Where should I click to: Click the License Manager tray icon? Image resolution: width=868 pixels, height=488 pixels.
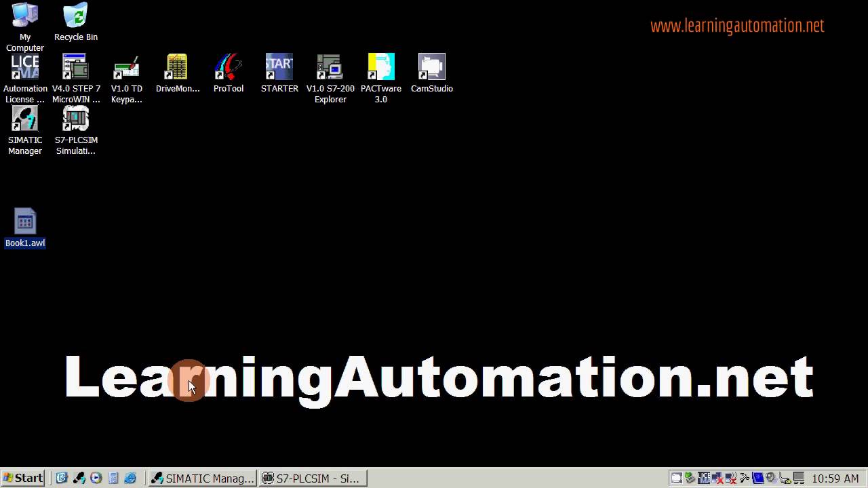[x=704, y=478]
